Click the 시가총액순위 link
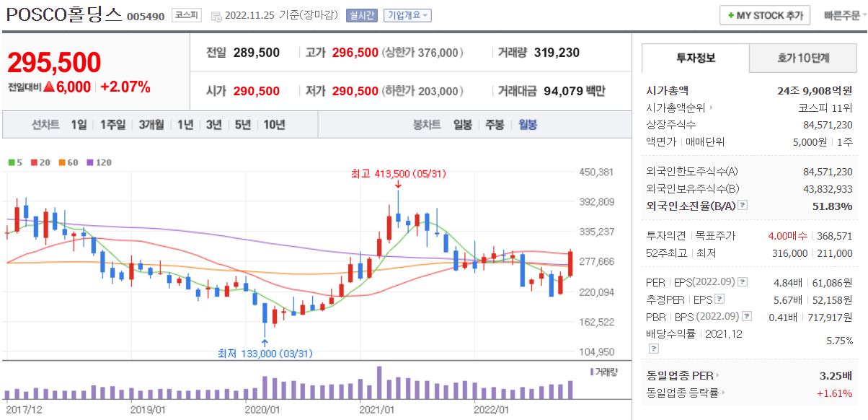The width and height of the screenshot is (868, 420). [677, 108]
